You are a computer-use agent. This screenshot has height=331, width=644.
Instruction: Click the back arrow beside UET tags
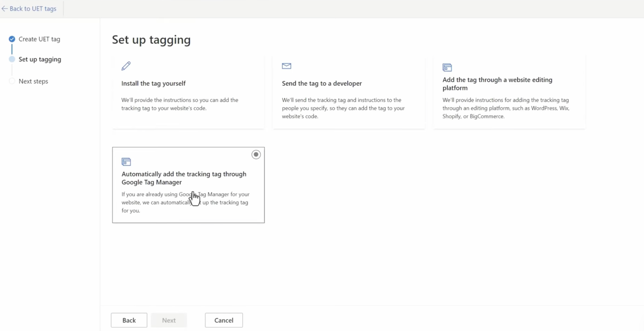4,9
